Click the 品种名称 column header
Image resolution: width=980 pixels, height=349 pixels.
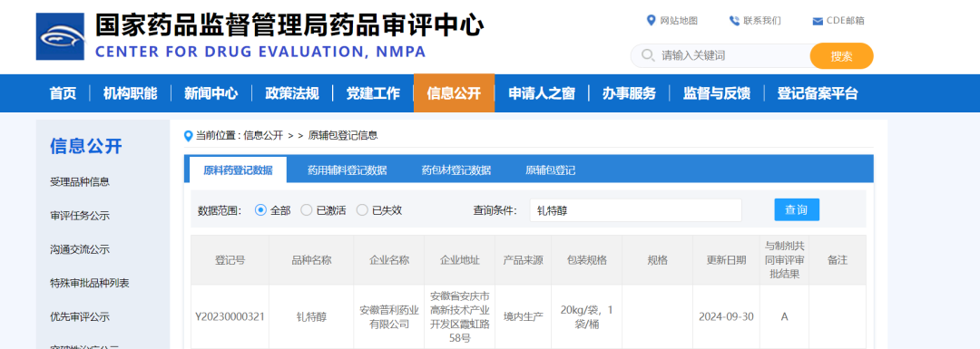point(311,260)
